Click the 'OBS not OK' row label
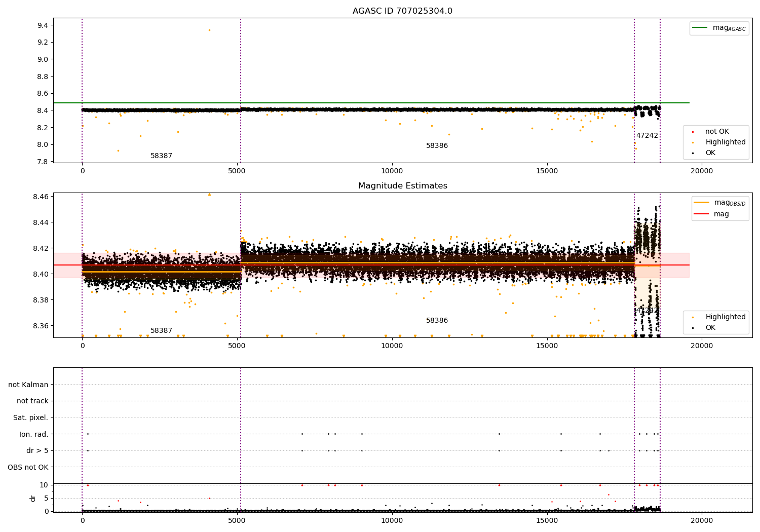The height and width of the screenshot is (532, 760). (28, 467)
